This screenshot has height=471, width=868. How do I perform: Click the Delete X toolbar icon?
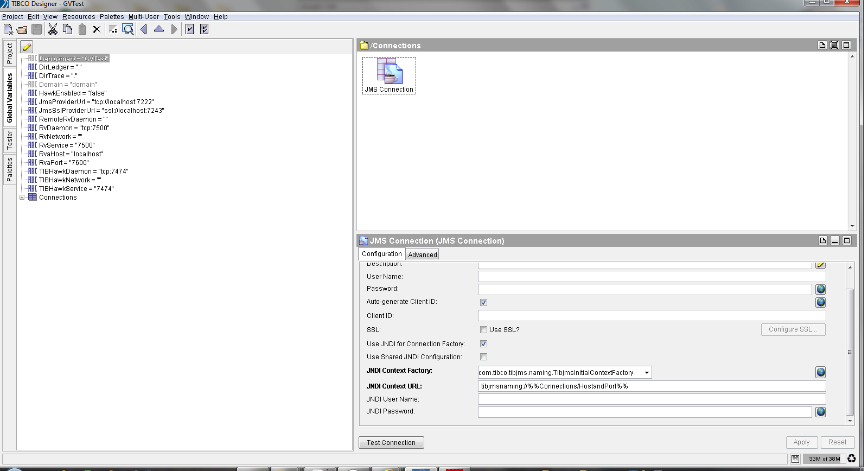point(97,29)
